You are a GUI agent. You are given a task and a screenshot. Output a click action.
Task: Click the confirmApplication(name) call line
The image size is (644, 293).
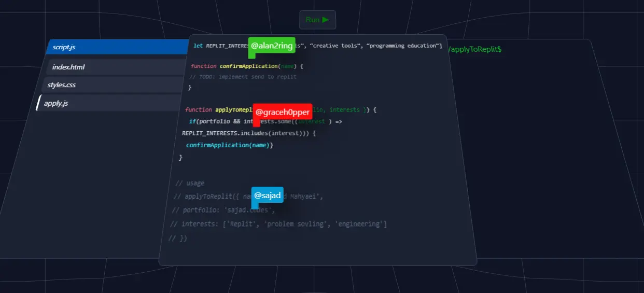[229, 145]
